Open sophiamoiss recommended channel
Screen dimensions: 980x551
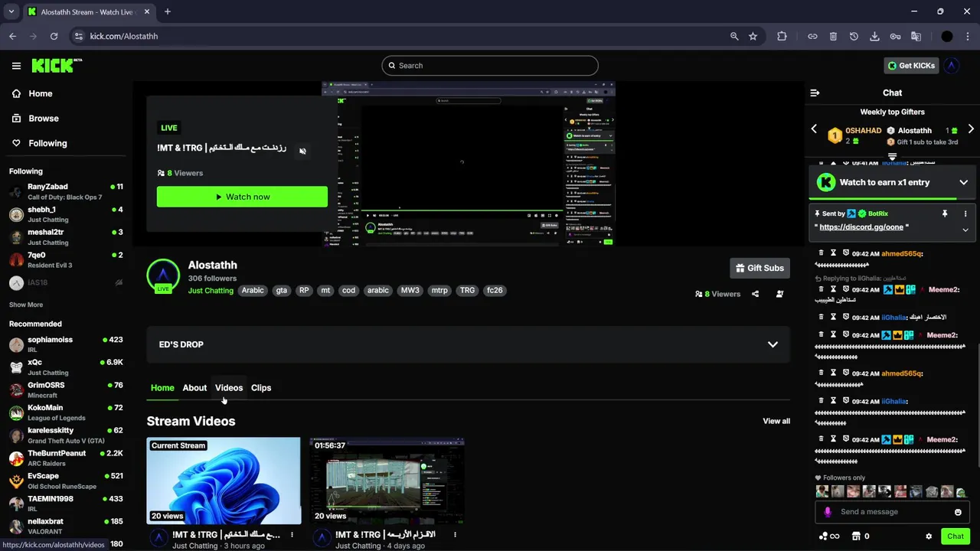(66, 344)
